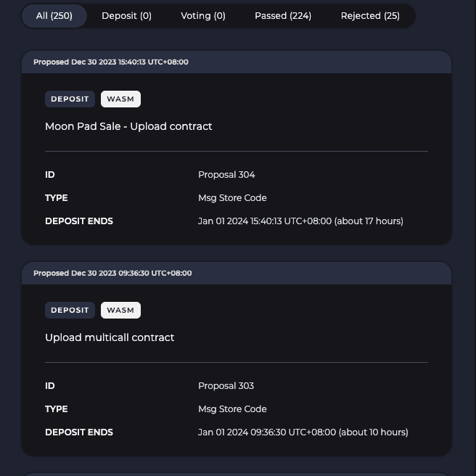Click the DEPOSIT badge on Proposal 303
The width and height of the screenshot is (476, 476).
click(70, 311)
